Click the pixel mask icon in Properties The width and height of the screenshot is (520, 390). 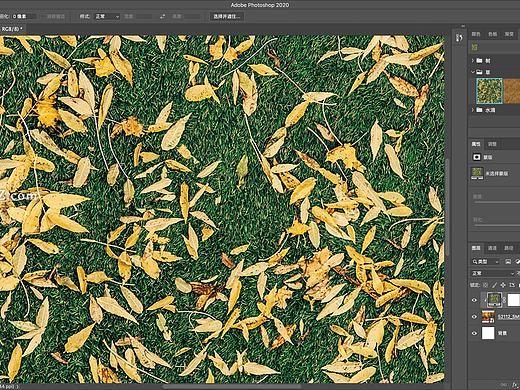[x=476, y=157]
